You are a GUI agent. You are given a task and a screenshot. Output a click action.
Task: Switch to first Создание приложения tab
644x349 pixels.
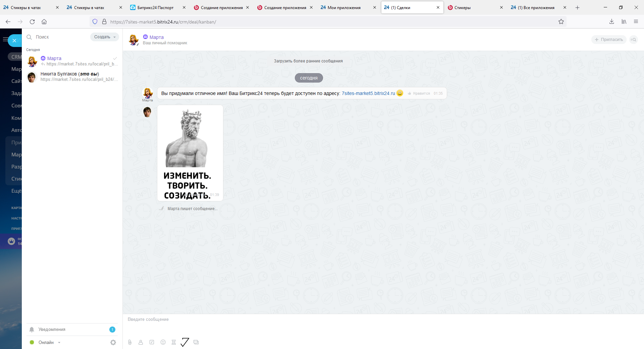(221, 7)
